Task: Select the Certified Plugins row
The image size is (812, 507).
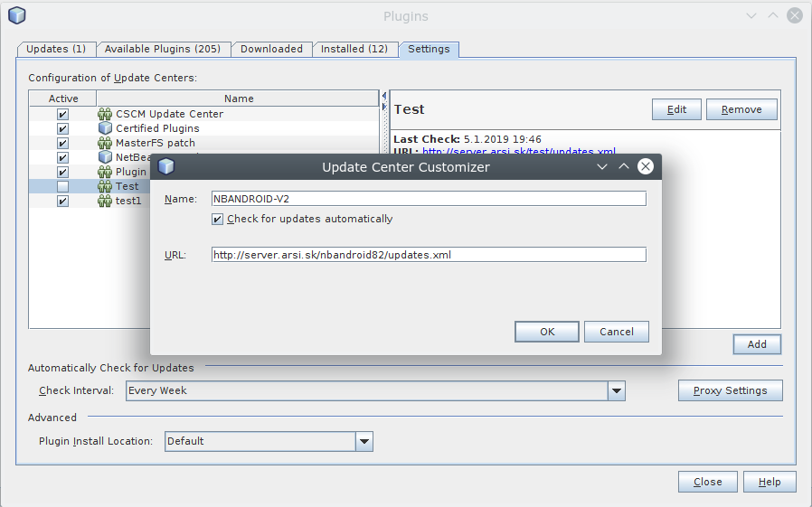Action: tap(204, 128)
